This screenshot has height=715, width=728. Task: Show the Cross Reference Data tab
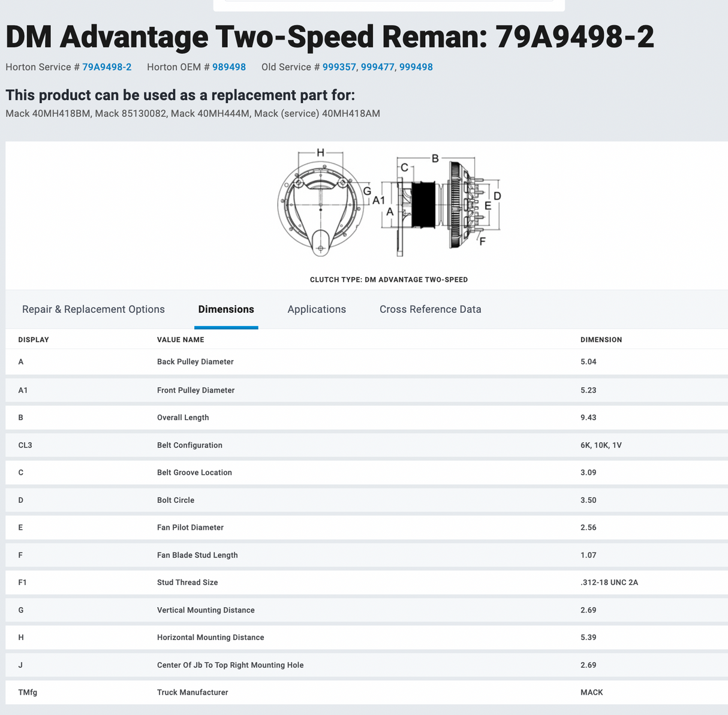[x=430, y=309]
